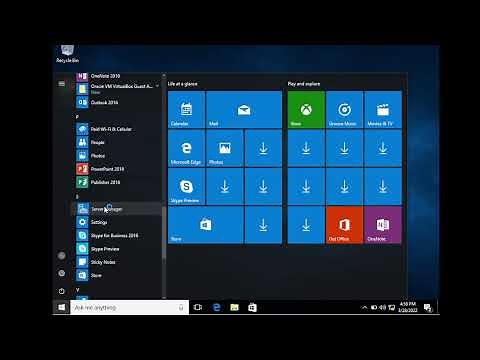The width and height of the screenshot is (480, 360).
Task: Open Edge from the taskbar
Action: click(216, 307)
